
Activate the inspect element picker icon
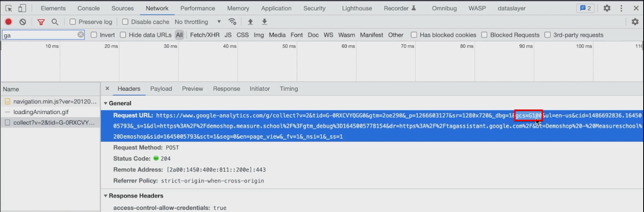(8, 8)
